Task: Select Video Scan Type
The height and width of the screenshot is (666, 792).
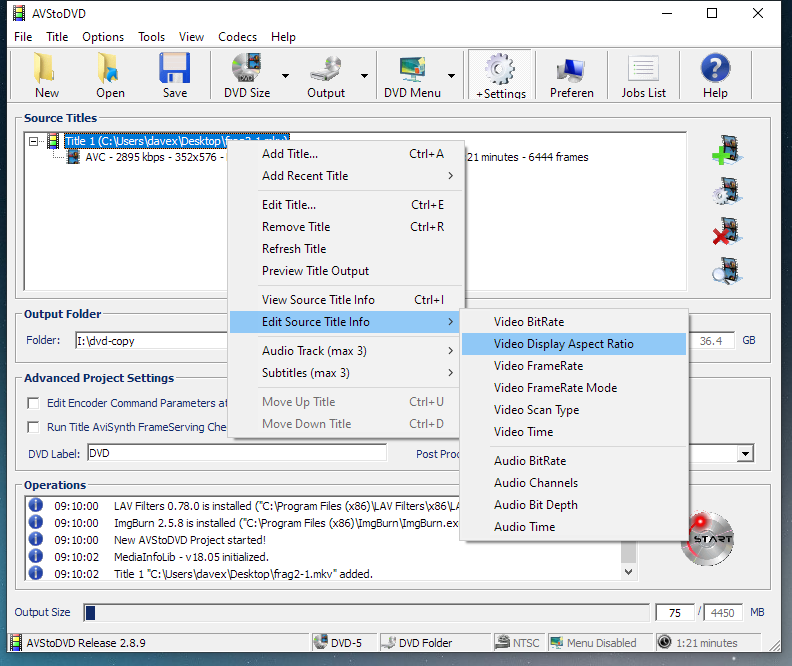Action: point(574,409)
